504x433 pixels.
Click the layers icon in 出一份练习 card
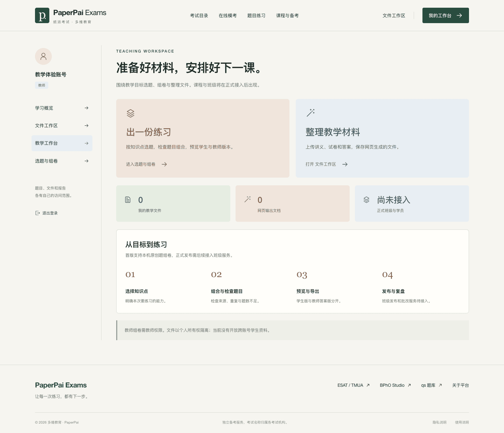pos(131,113)
